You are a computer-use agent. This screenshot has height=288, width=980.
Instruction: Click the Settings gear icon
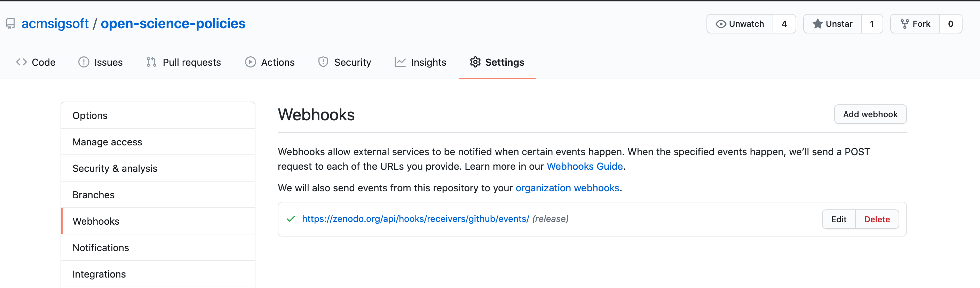click(x=475, y=62)
